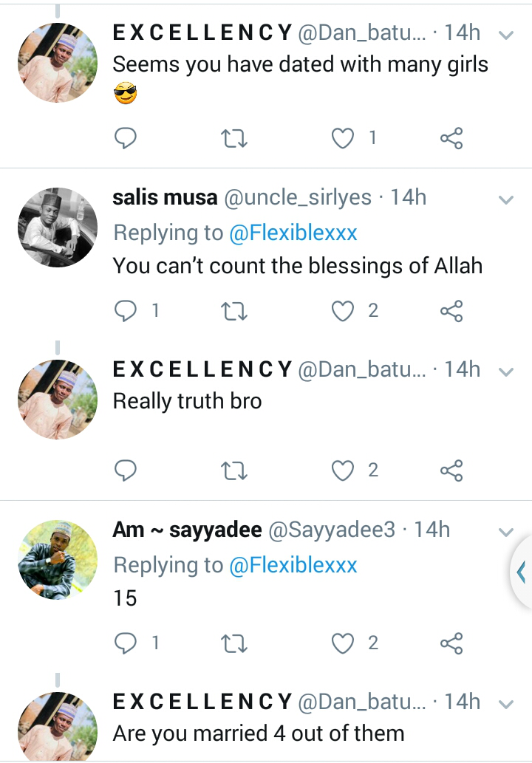Open @Flexiblexxx mention in sayyadee's reply
The image size is (532, 763).
pos(293,566)
